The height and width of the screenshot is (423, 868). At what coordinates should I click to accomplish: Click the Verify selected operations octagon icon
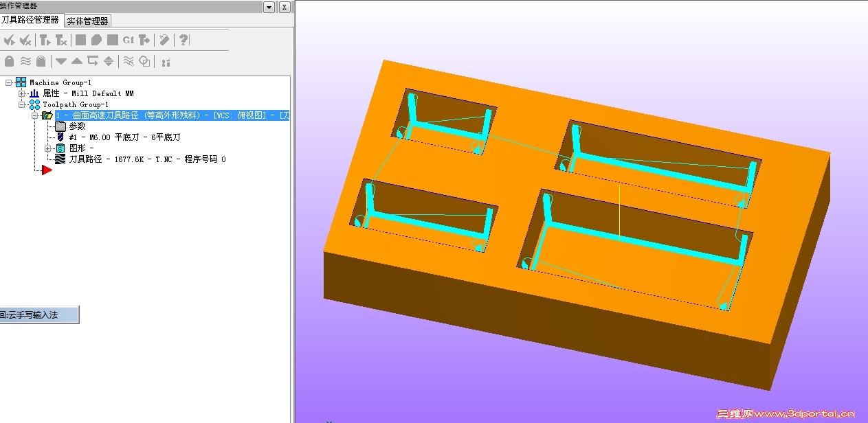(96, 41)
